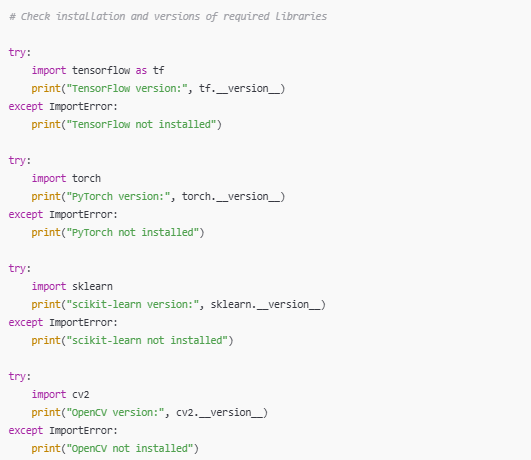
Task: Click the comment line about checking installation
Action: (x=168, y=17)
